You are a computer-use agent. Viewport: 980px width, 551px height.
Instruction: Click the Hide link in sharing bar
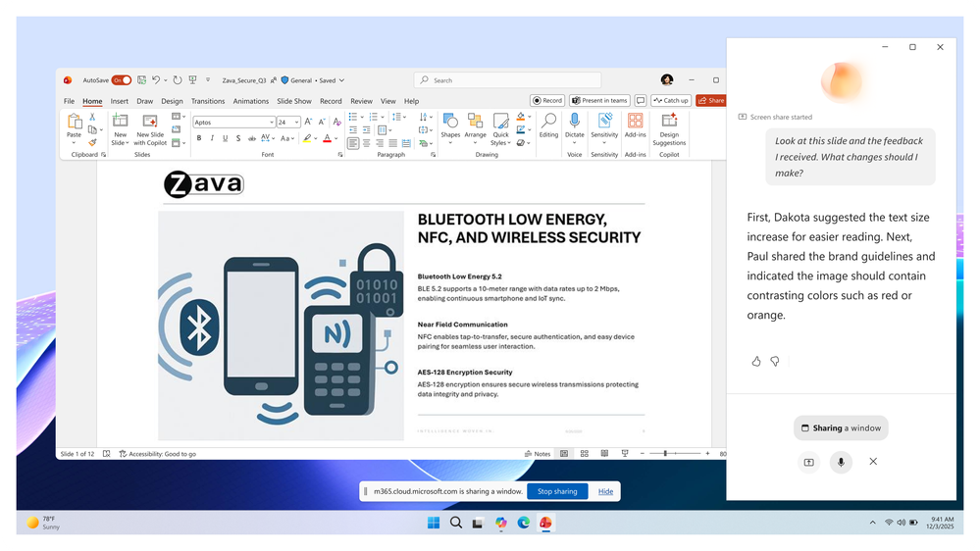point(605,491)
